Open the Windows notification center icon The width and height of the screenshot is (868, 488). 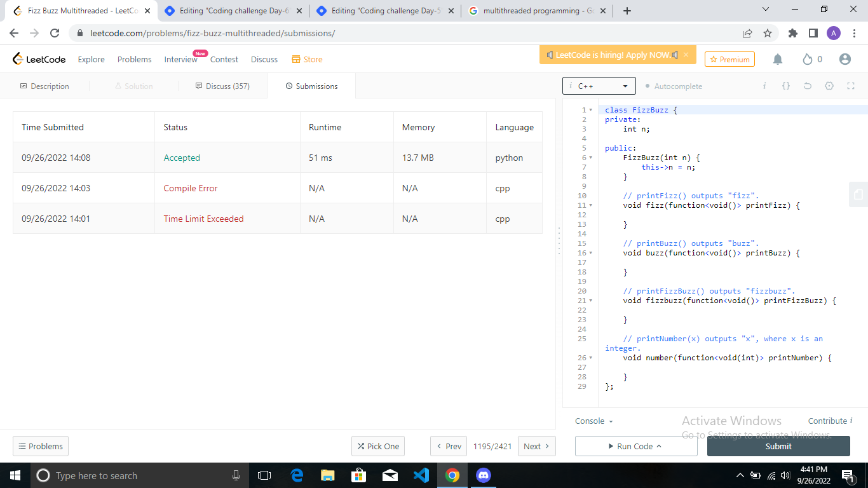tap(847, 475)
